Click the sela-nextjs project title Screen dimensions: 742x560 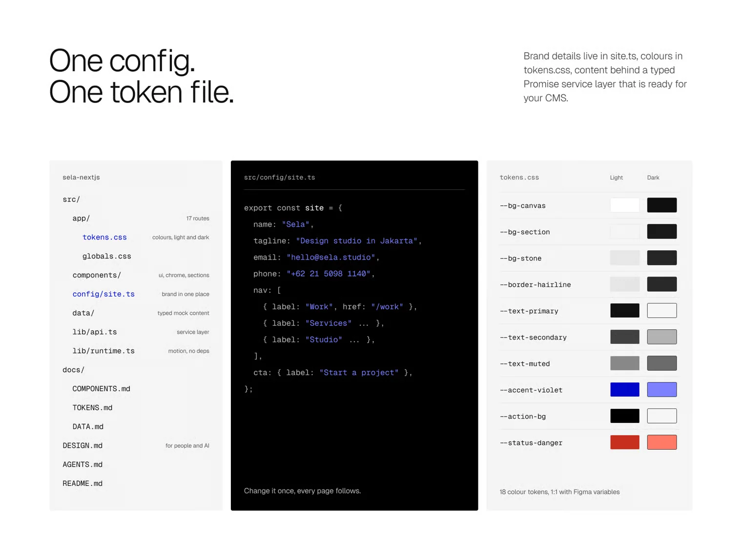[81, 178]
